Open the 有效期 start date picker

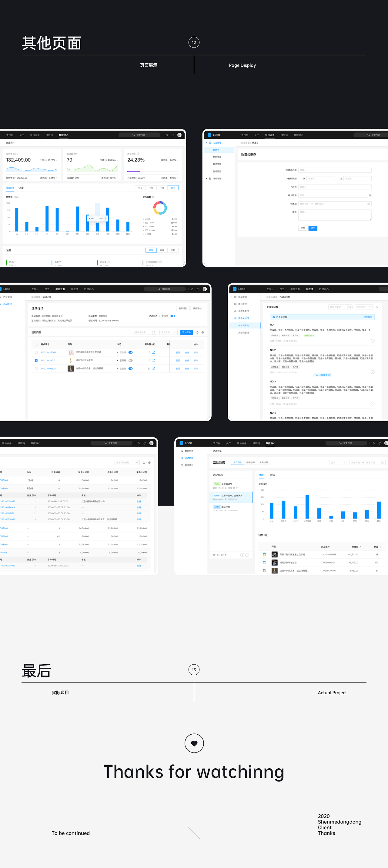coord(304,204)
